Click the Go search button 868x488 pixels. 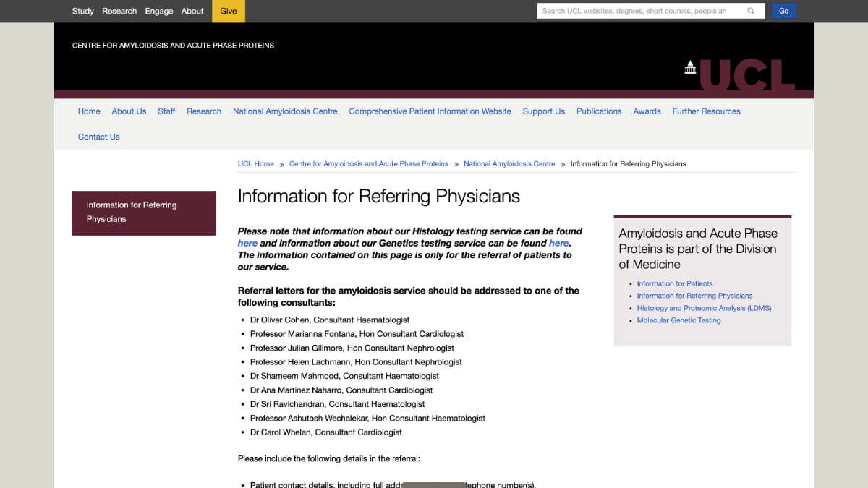(783, 11)
